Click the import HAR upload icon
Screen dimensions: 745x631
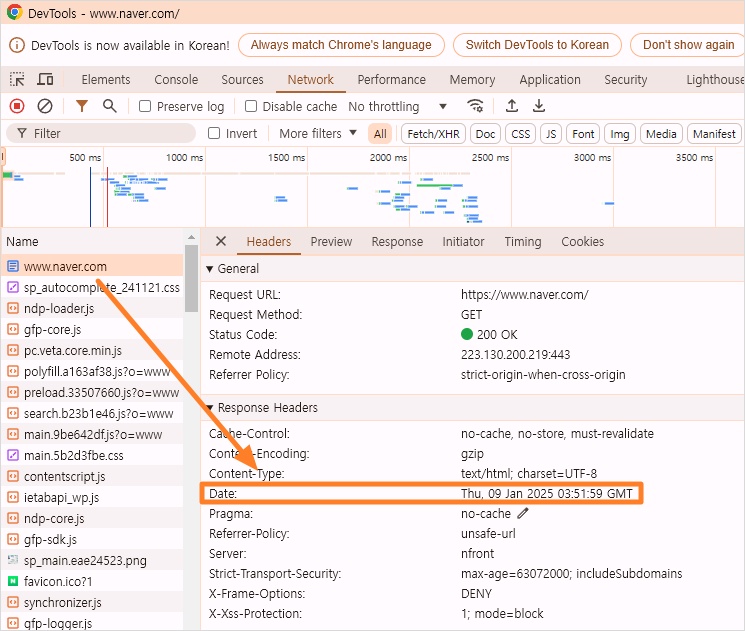(512, 105)
